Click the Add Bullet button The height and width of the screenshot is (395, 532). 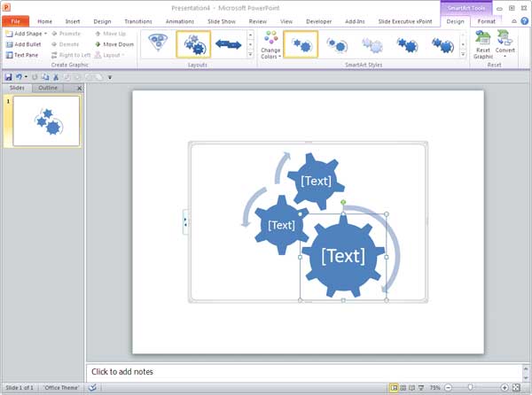point(24,44)
